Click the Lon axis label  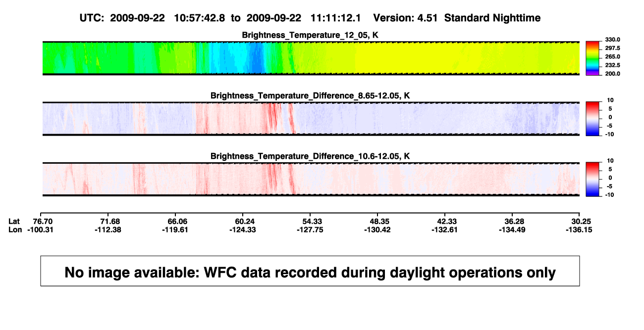coord(15,230)
